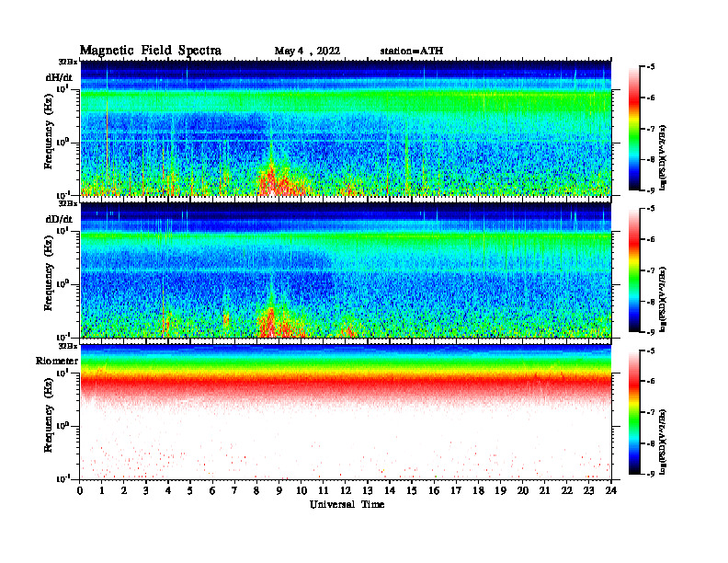Click hour tick label "10" on time axis
The height and width of the screenshot is (563, 728).
click(301, 490)
